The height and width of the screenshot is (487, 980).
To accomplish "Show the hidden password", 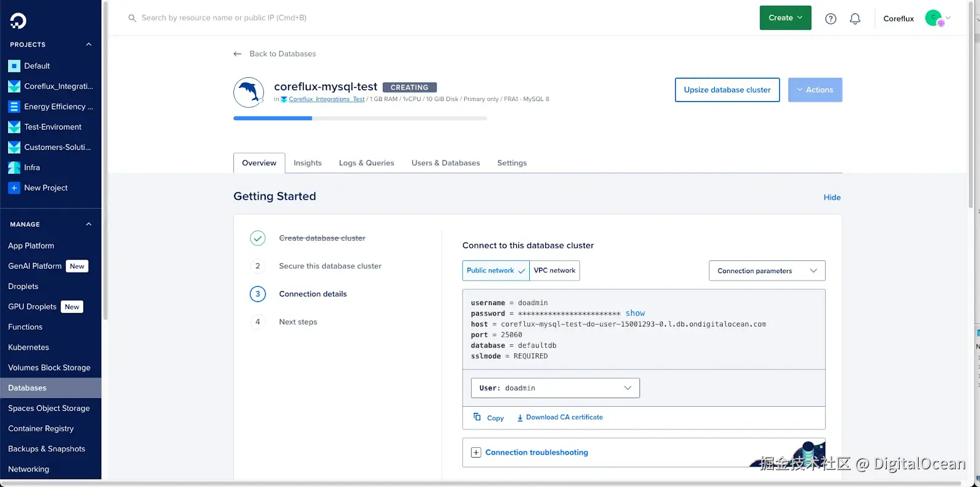I will [635, 313].
